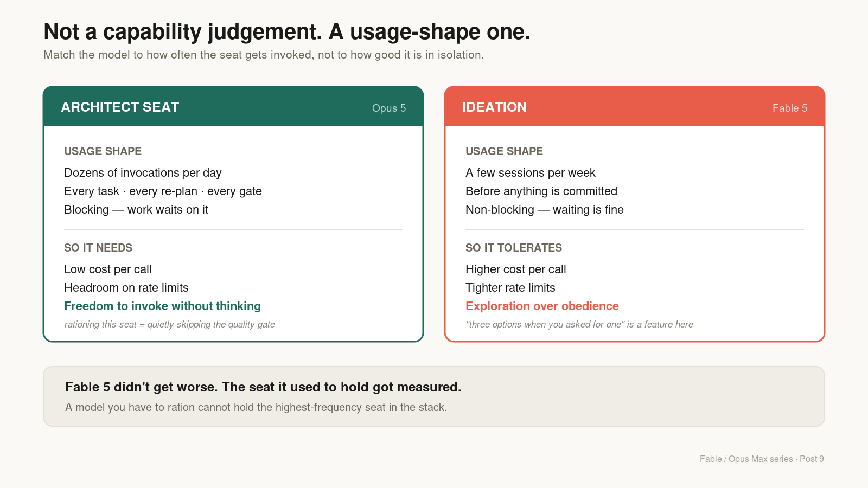Select the line "Higher cost per call"

pyautogui.click(x=516, y=269)
